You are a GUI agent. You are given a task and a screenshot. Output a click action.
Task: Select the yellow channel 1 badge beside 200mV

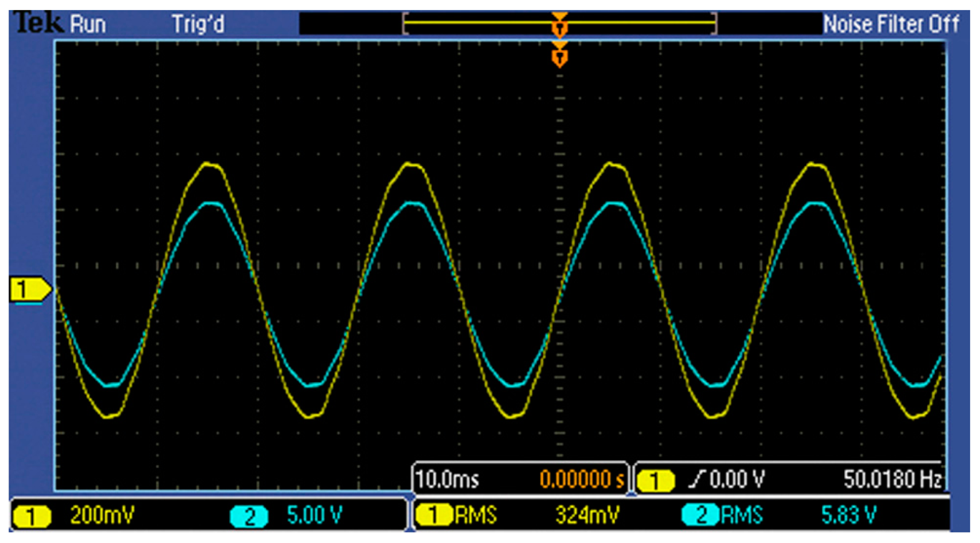[x=31, y=517]
